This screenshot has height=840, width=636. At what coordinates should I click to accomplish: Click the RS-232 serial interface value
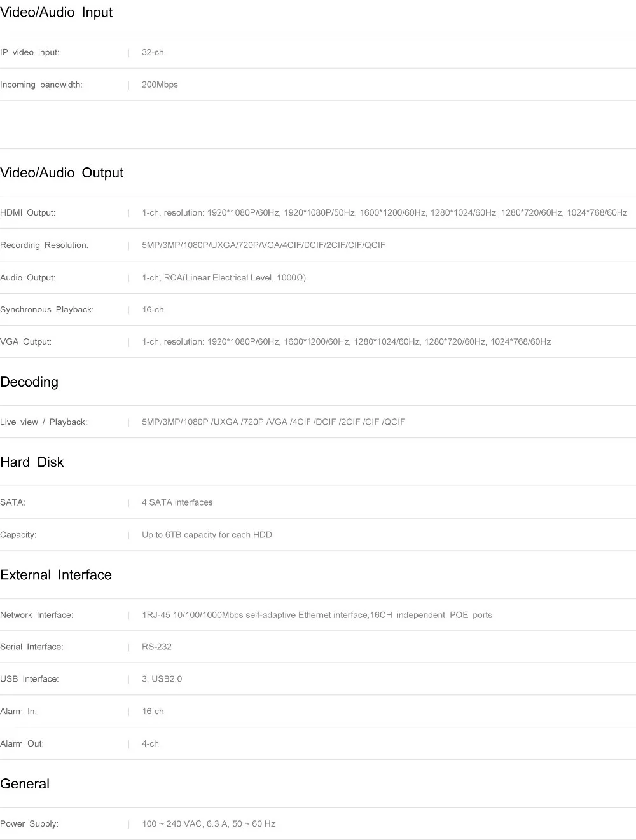point(156,647)
